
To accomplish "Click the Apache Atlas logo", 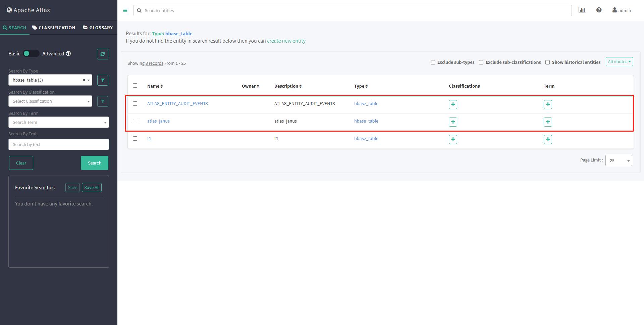I will (28, 10).
